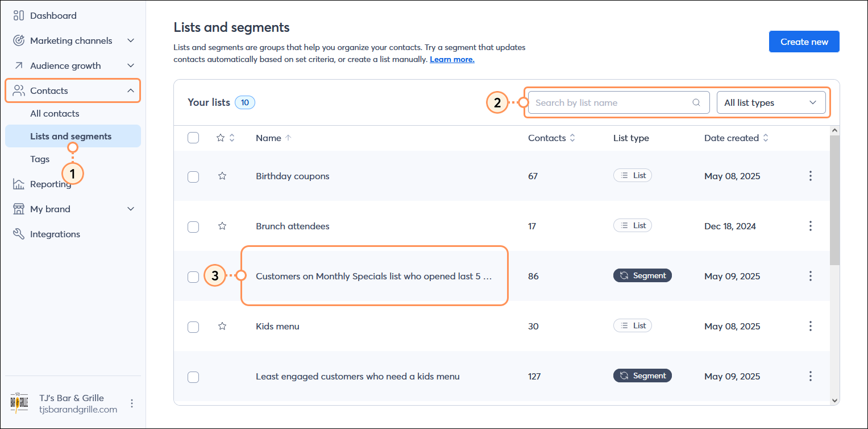Screen dimensions: 868x429
Task: Click the Audience growth arrow icon
Action: (x=19, y=65)
